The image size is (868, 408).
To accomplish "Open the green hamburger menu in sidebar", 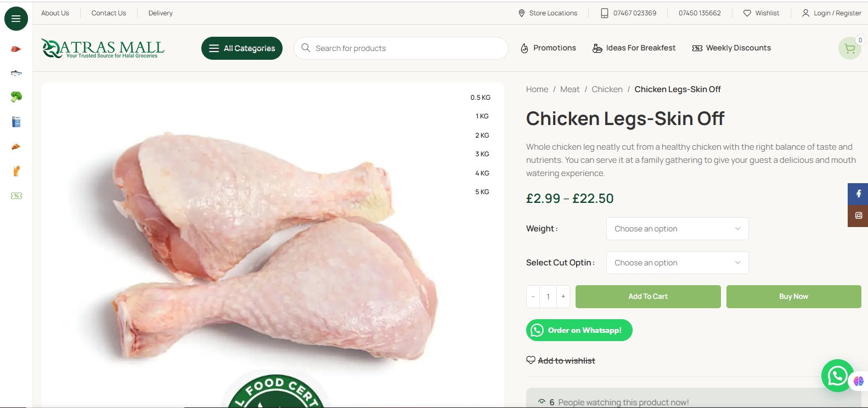I will (x=16, y=19).
